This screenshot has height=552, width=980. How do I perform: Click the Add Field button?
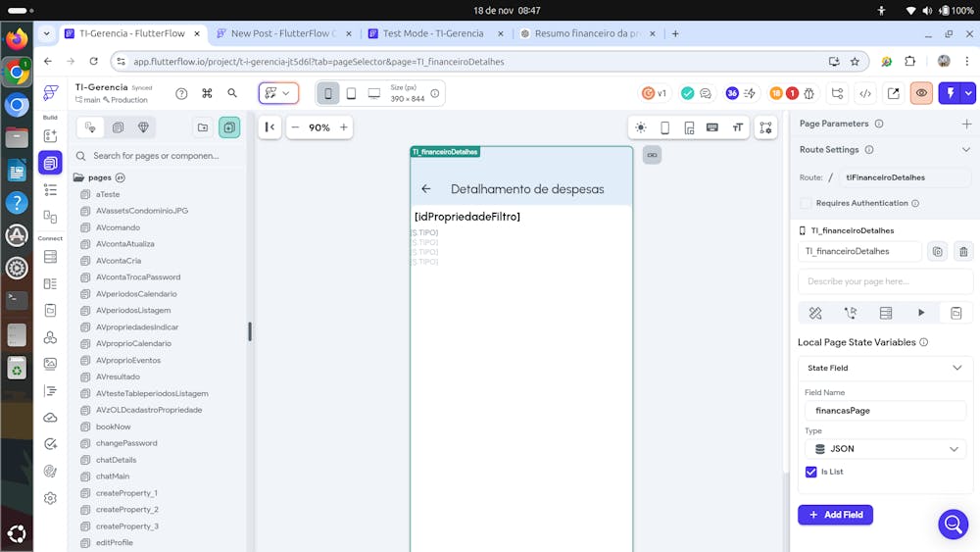pos(835,515)
